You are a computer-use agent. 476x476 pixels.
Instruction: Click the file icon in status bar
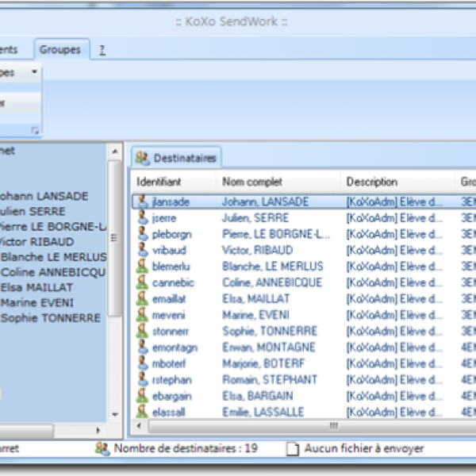(293, 448)
